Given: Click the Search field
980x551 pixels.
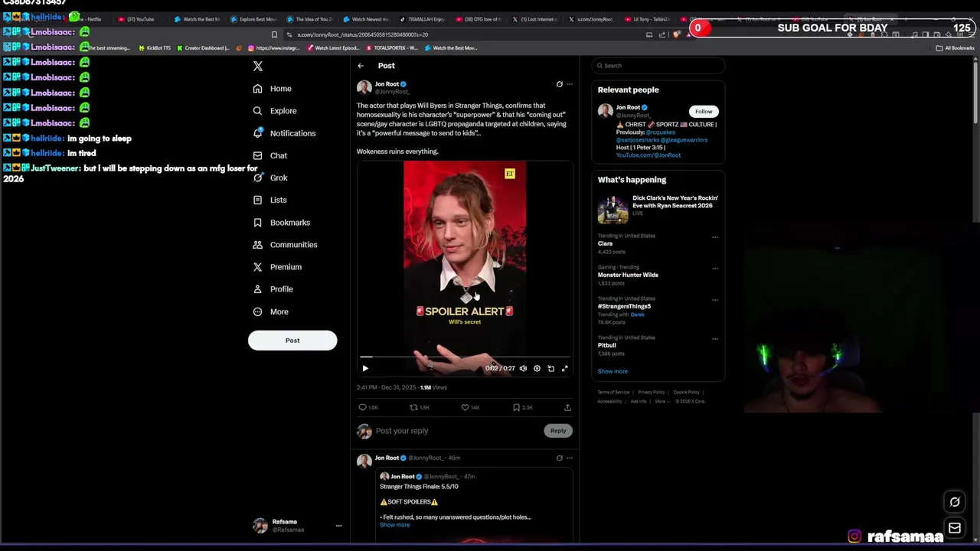Looking at the screenshot, I should point(658,66).
